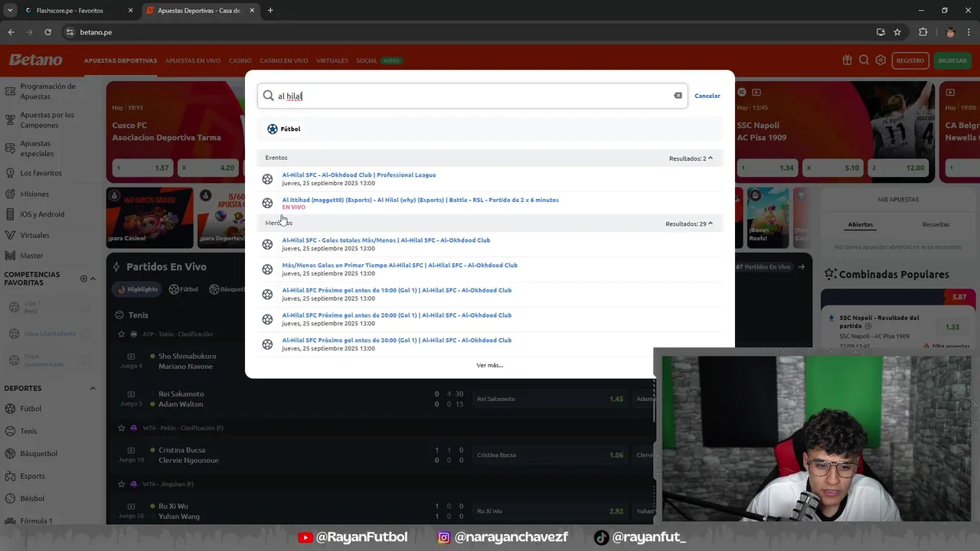Open Goles en Primer Tiempo market

[x=400, y=265]
